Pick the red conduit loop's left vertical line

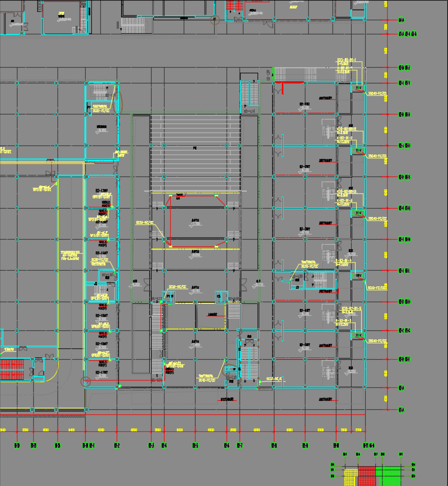pos(170,221)
